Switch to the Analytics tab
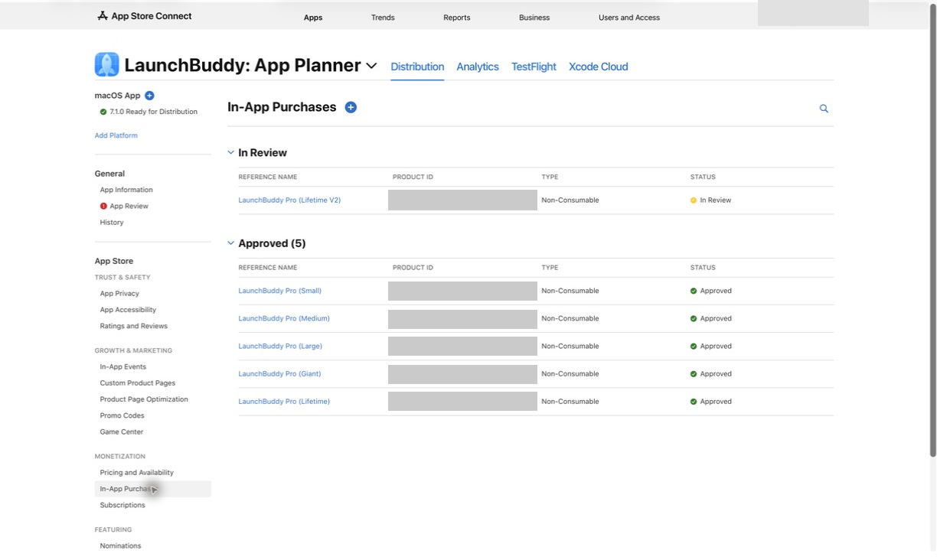The height and width of the screenshot is (560, 937). (478, 67)
